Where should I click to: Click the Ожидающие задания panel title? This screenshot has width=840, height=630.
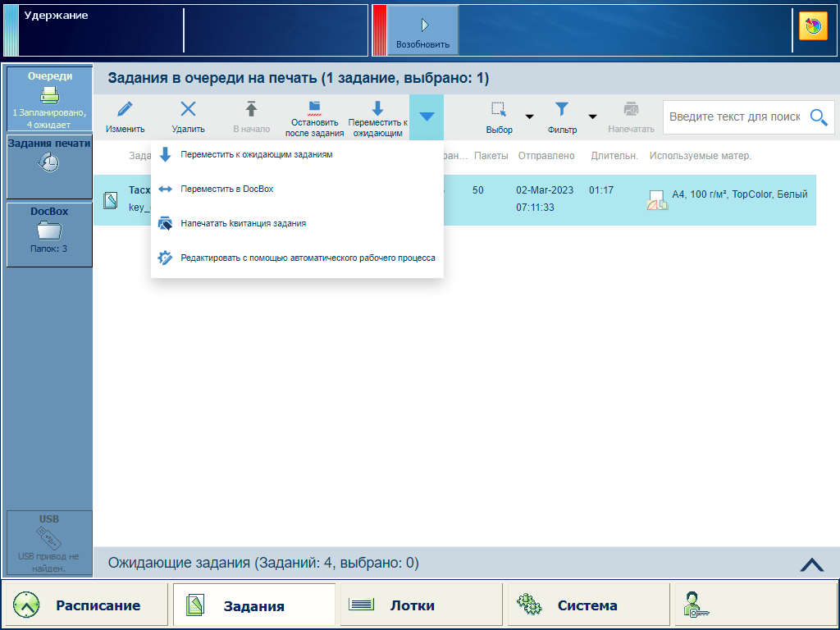[263, 563]
